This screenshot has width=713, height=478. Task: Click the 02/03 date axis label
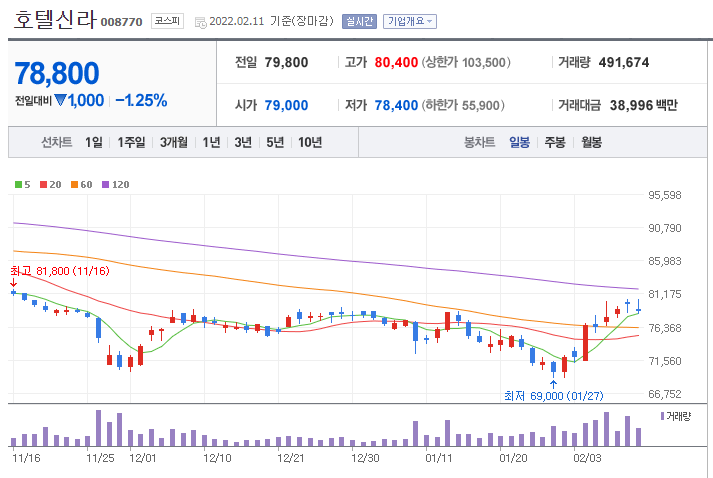587,458
